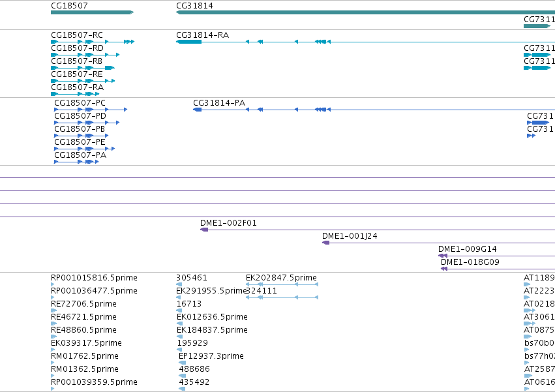
Task: Click the 305461 feature label
Action: pos(192,278)
